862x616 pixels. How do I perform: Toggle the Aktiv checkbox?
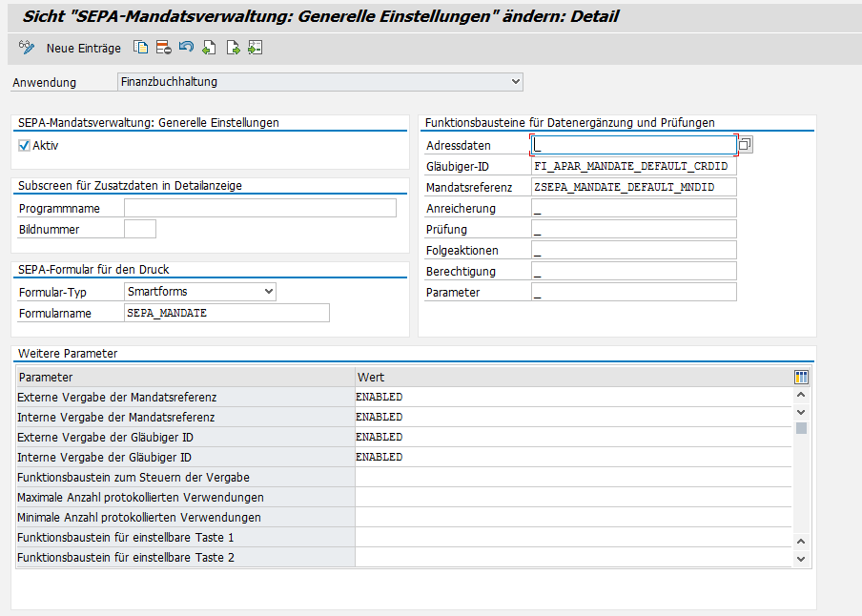[x=25, y=146]
